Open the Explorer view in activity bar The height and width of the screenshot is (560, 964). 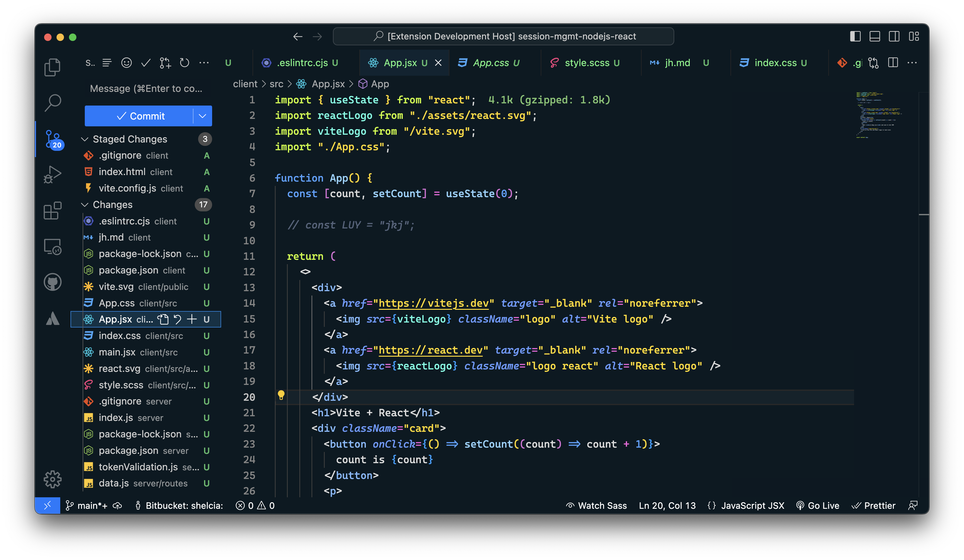coord(52,67)
